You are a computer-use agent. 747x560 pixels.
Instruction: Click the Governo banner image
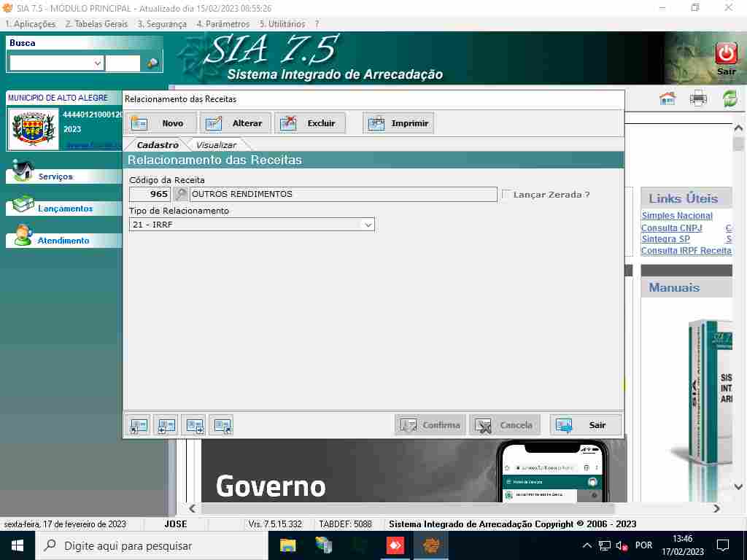[x=414, y=470]
